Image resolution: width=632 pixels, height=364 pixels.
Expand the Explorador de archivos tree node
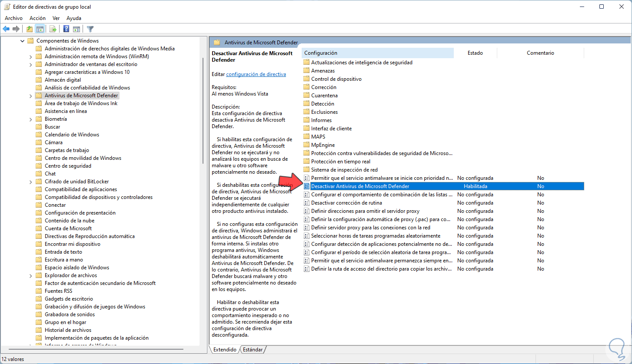pyautogui.click(x=30, y=275)
